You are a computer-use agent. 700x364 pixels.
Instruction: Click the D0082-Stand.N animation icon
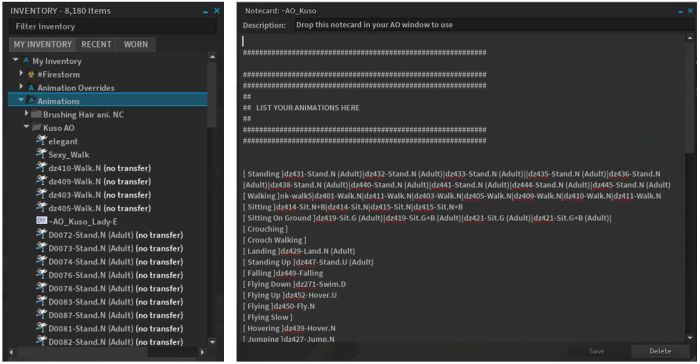click(x=41, y=341)
